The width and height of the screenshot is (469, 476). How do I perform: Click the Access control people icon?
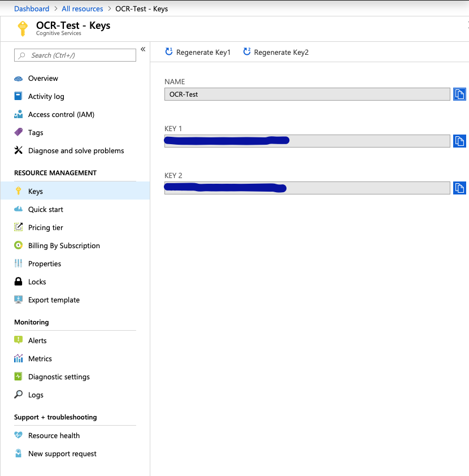point(18,114)
